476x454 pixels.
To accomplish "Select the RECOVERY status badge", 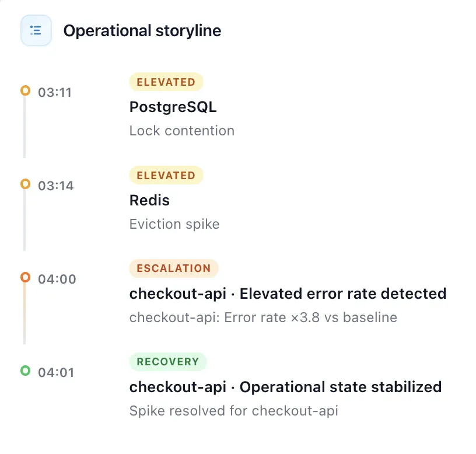I will tap(168, 362).
